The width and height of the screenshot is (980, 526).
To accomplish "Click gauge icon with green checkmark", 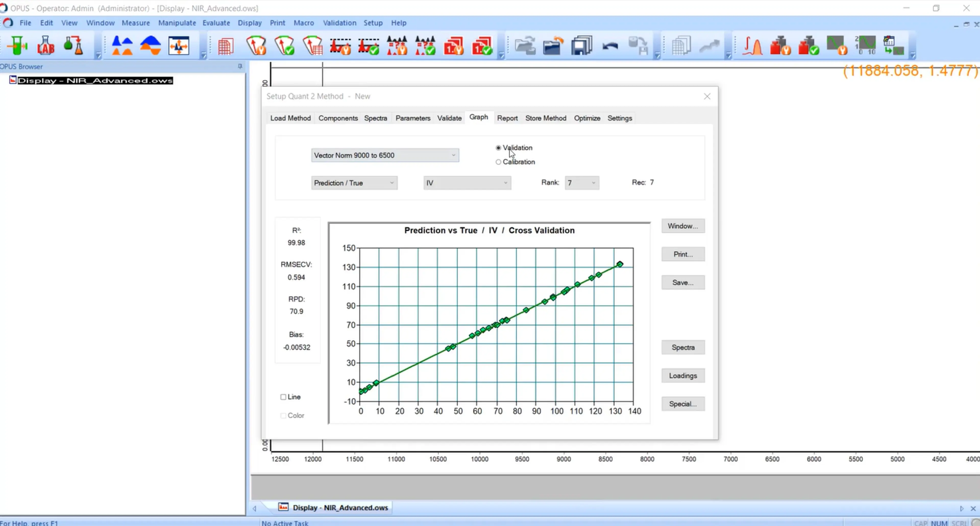I will pos(285,46).
